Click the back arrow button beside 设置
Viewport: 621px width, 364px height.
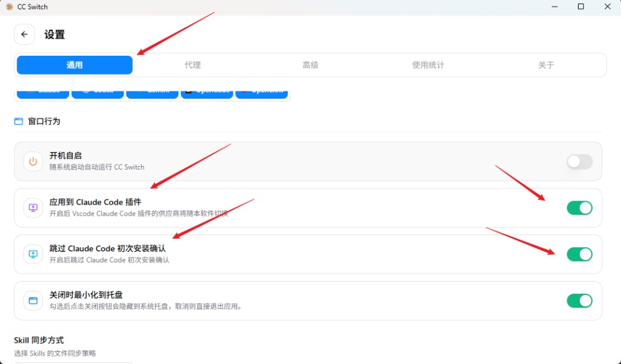[24, 35]
